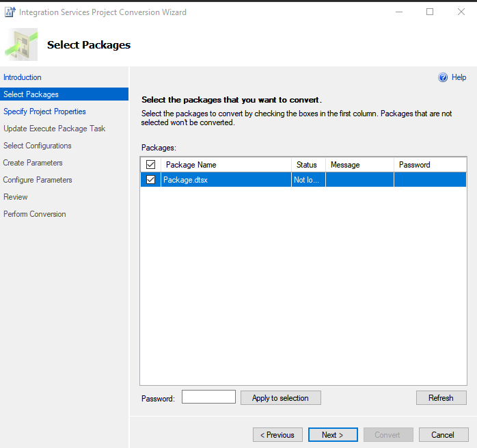
Task: Click the wizard title bar app icon
Action: coord(10,12)
